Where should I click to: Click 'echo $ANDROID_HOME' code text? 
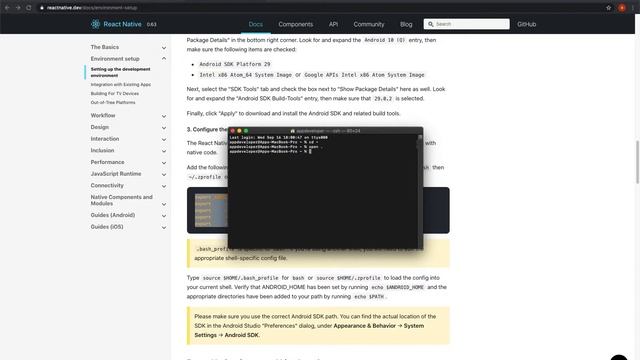pos(398,287)
